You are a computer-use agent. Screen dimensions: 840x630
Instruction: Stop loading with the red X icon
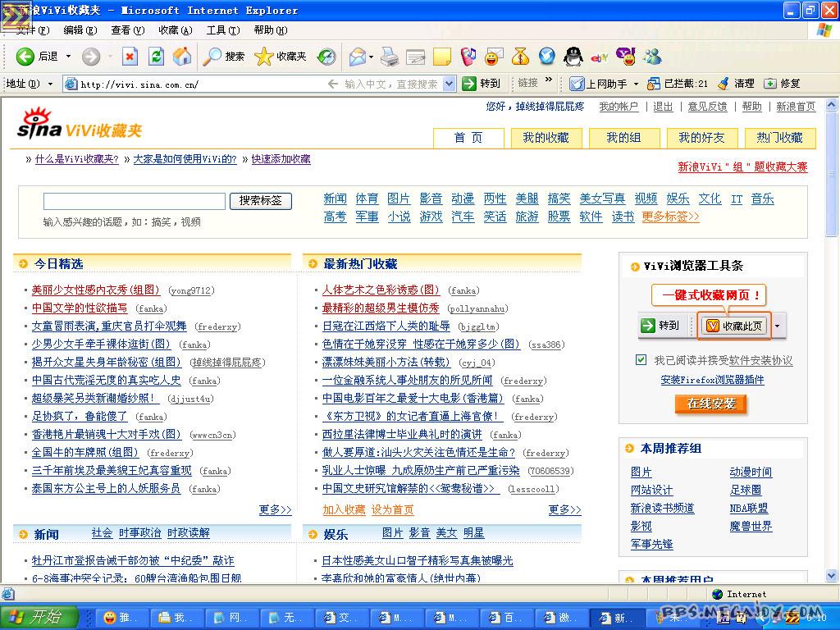130,57
